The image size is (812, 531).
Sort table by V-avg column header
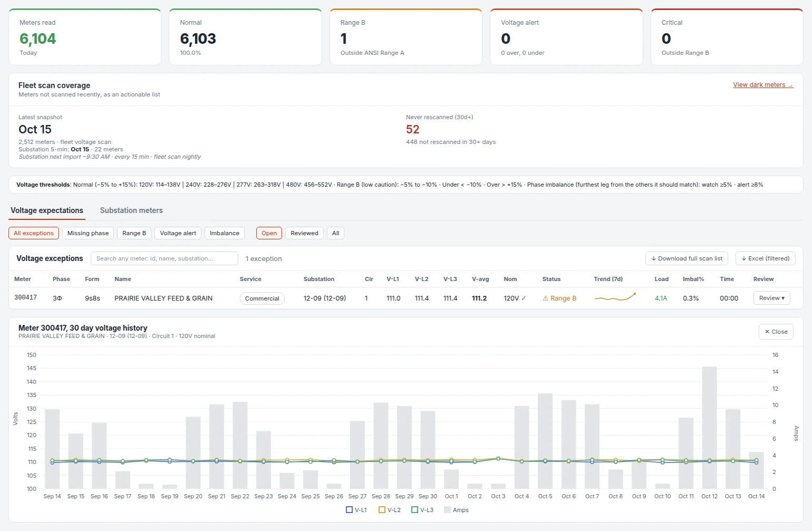(x=480, y=279)
